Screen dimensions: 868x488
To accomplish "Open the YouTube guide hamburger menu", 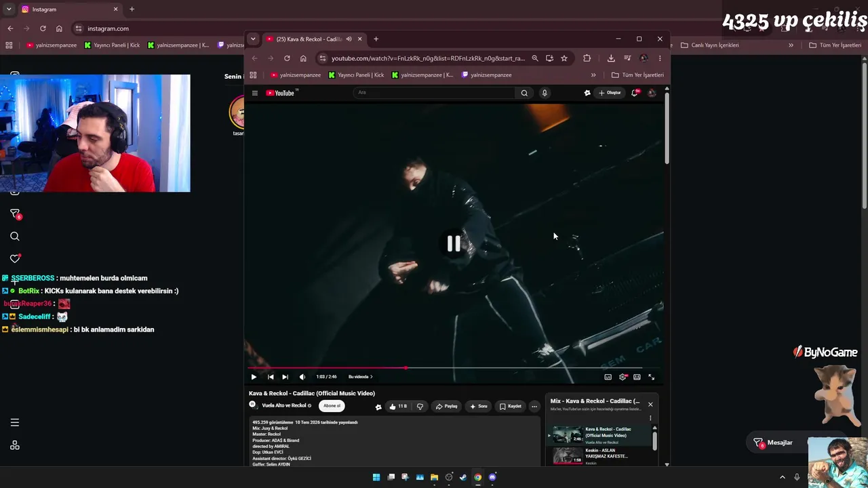I will click(x=255, y=93).
